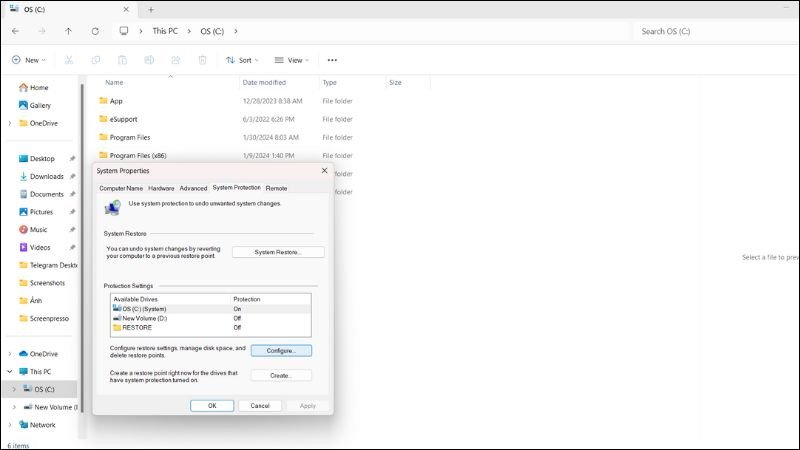Viewport: 800px width, 450px height.
Task: Select OS (C:) (System) drive row
Action: click(x=211, y=309)
